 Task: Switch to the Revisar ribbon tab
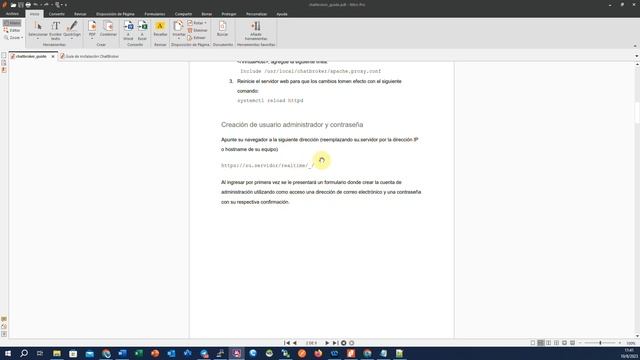[80, 14]
